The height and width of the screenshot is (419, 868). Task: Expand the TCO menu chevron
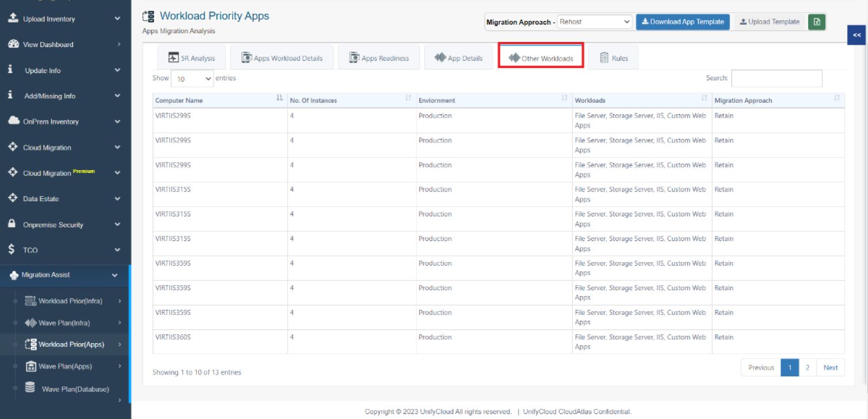point(117,250)
